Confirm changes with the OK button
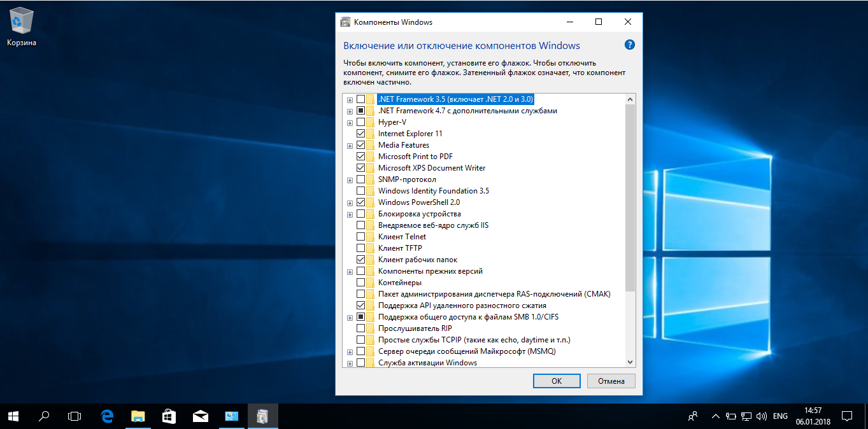 click(556, 381)
